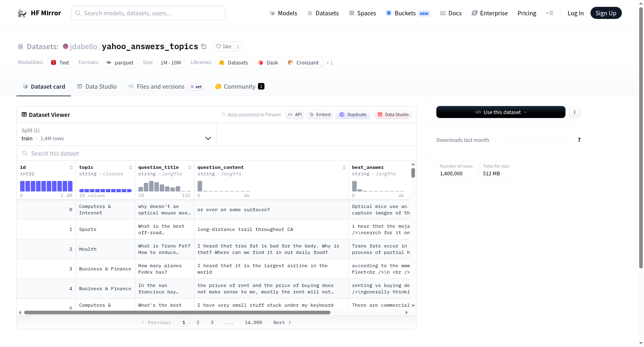Click the Dask library tag
The image size is (644, 347).
coord(268,62)
